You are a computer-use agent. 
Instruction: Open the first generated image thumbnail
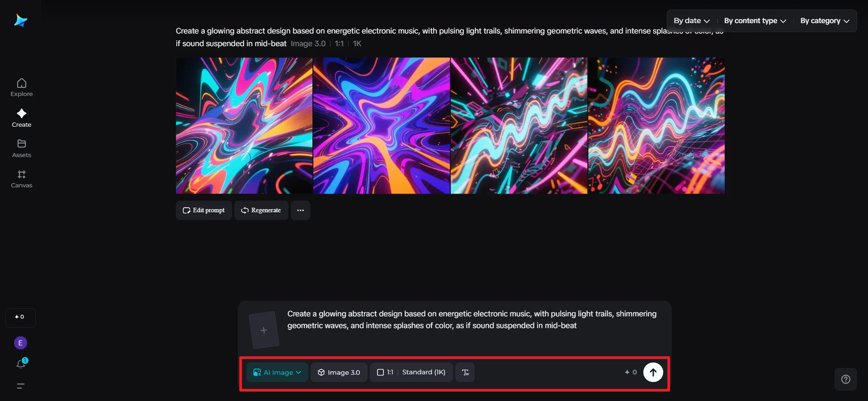point(244,125)
